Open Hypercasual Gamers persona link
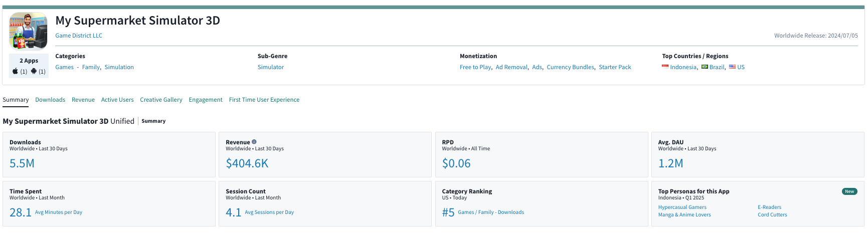Image resolution: width=868 pixels, height=236 pixels. coord(682,207)
